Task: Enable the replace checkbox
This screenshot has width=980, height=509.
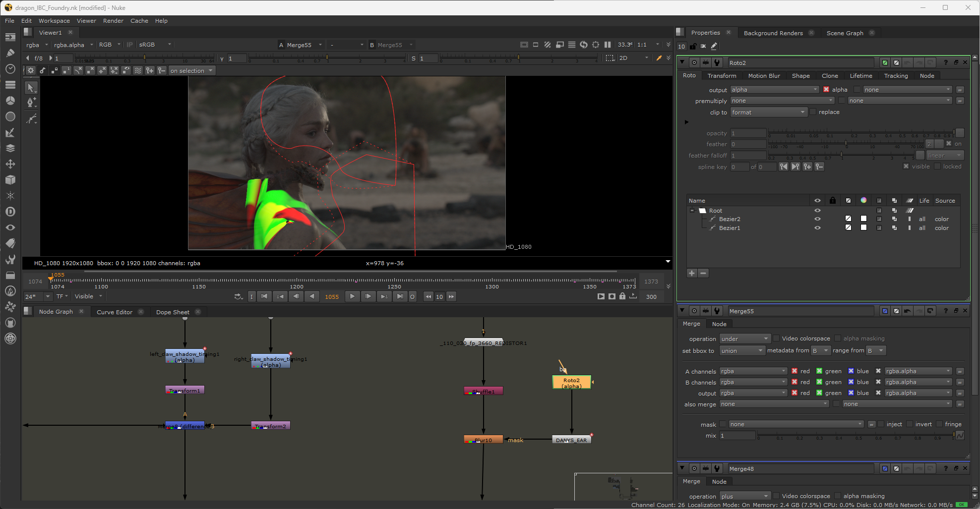Action: [x=813, y=112]
